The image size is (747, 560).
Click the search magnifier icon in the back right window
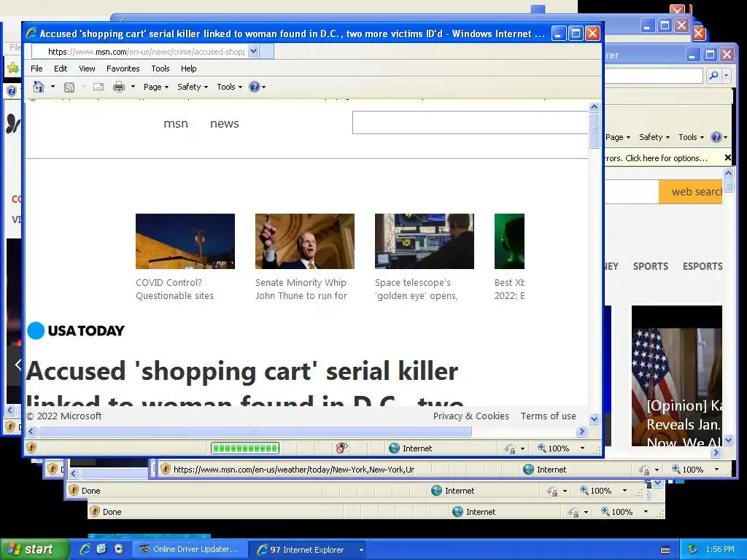pyautogui.click(x=713, y=75)
